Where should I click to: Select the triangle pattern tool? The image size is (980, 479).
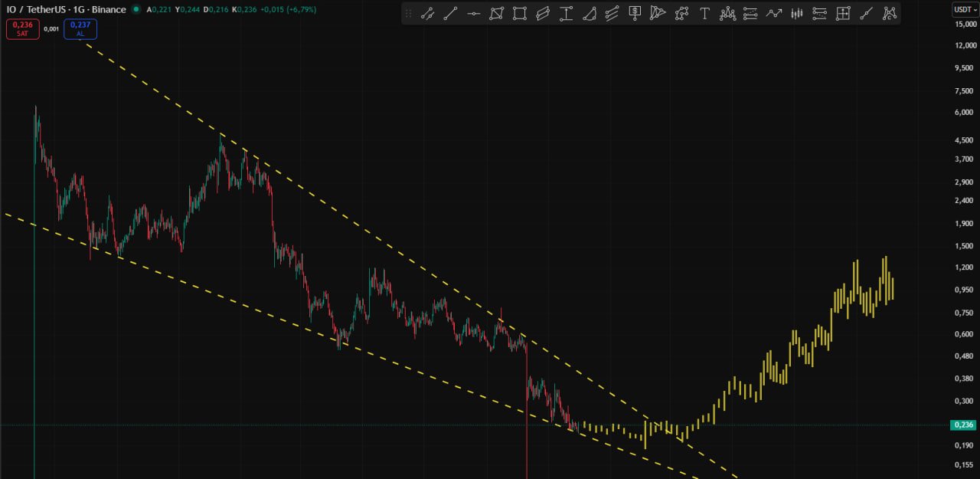pos(658,13)
